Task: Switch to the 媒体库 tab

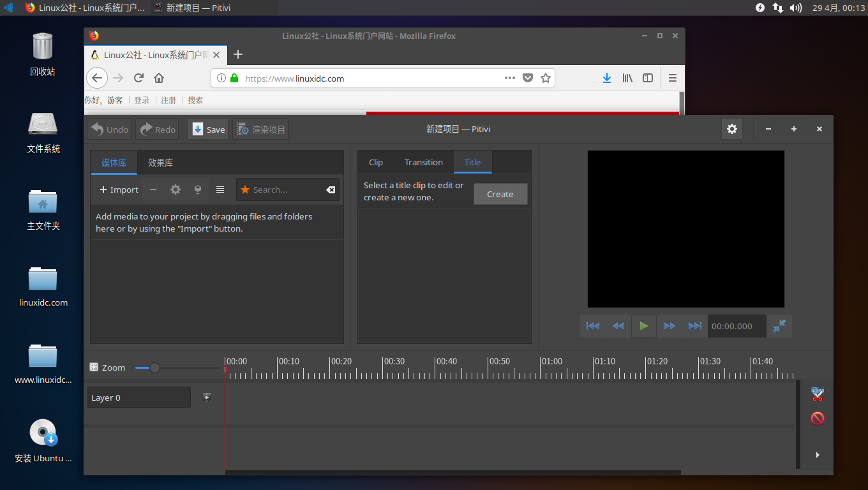Action: (x=114, y=163)
